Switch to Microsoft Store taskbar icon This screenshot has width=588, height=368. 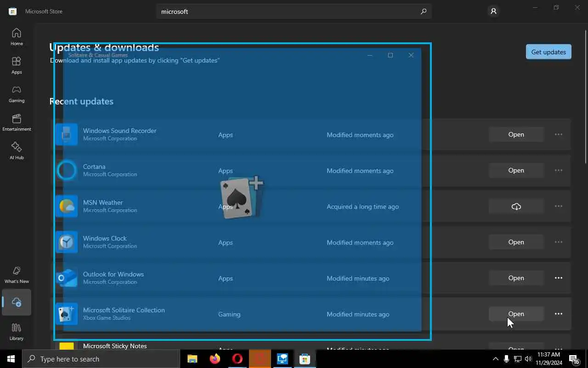pyautogui.click(x=305, y=359)
